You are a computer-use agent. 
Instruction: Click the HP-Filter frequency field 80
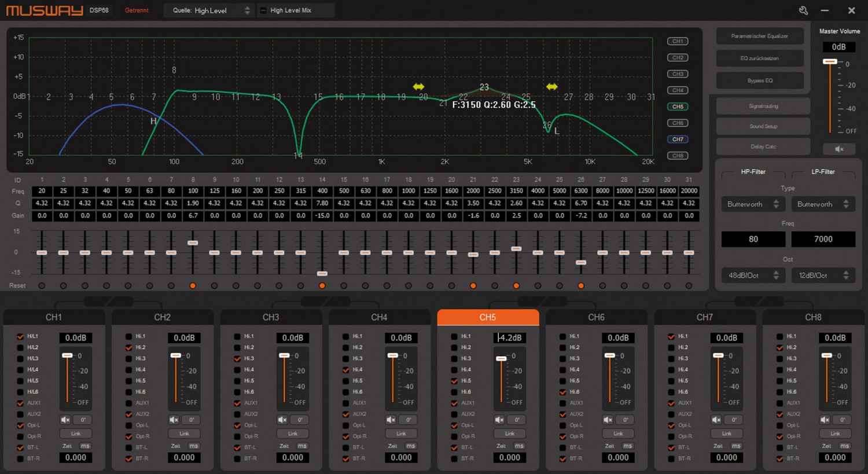(753, 239)
